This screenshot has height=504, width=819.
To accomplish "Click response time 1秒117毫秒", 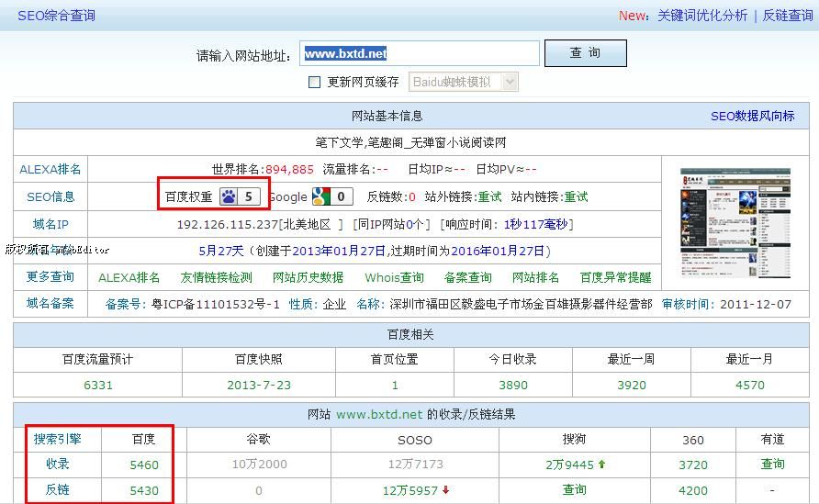I will (535, 225).
